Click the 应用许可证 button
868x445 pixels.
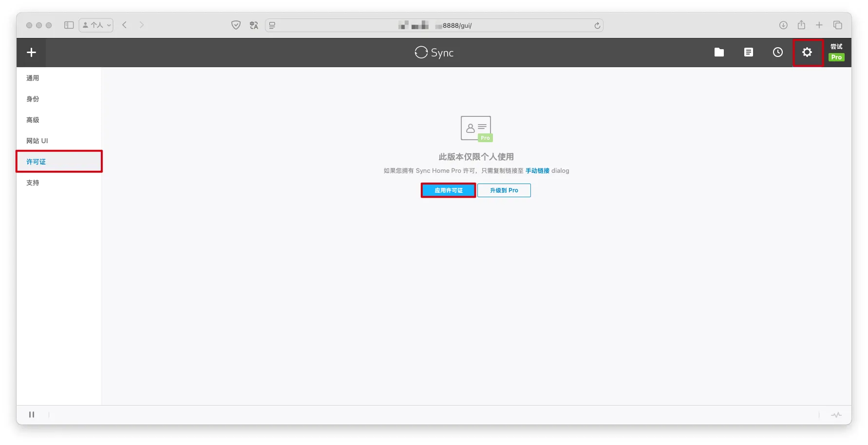(448, 190)
